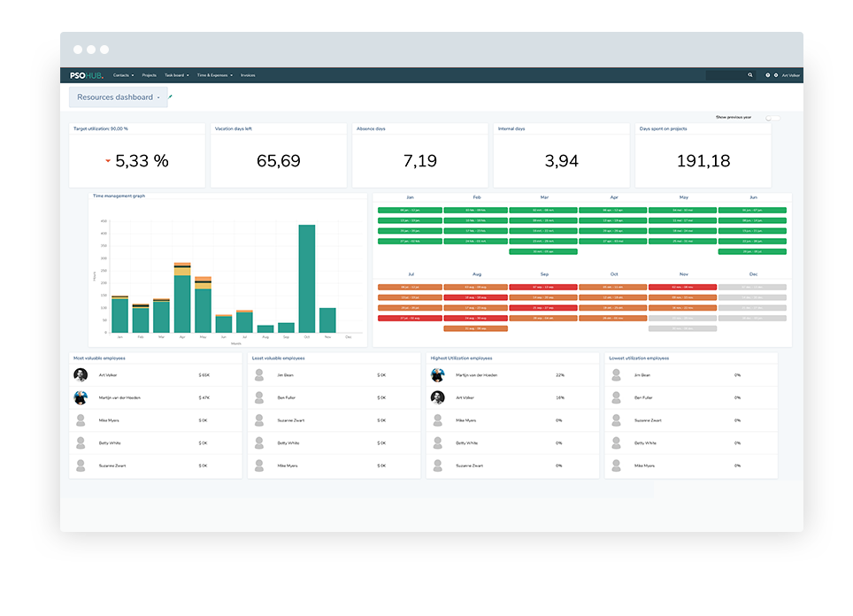Open the Contacts dropdown menu

[x=123, y=75]
